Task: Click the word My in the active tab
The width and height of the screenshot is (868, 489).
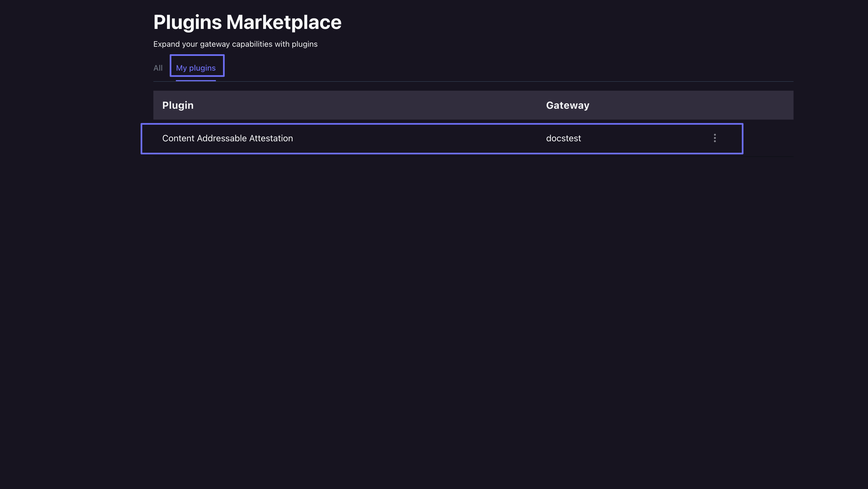Action: (x=181, y=68)
